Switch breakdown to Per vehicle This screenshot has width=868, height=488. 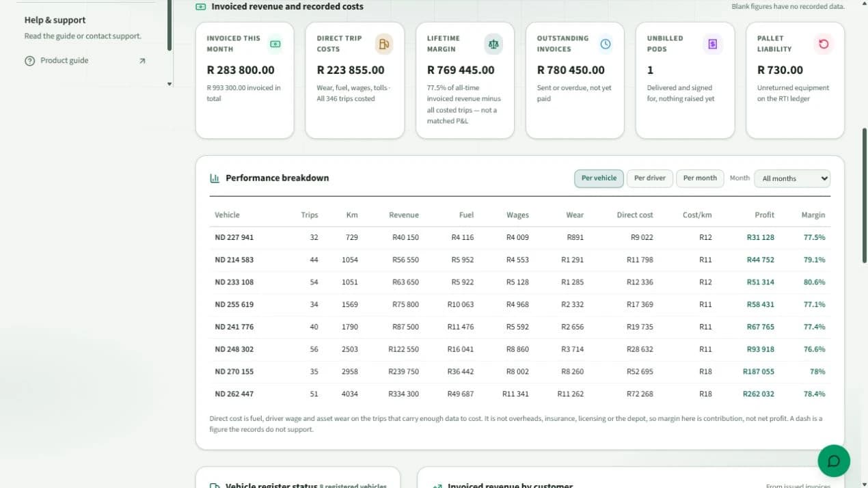pos(599,178)
